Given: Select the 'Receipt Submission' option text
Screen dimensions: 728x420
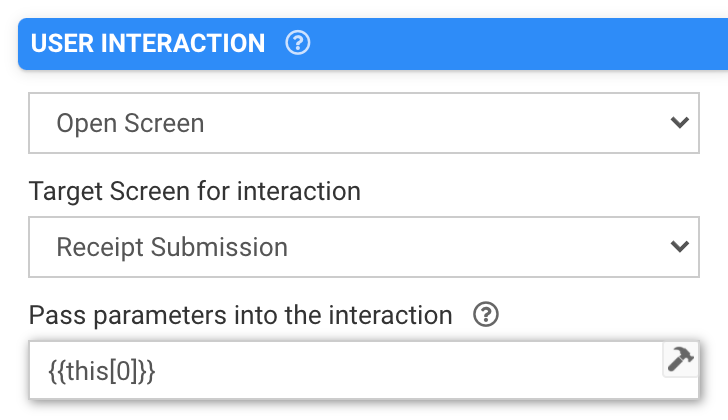Looking at the screenshot, I should coord(172,246).
